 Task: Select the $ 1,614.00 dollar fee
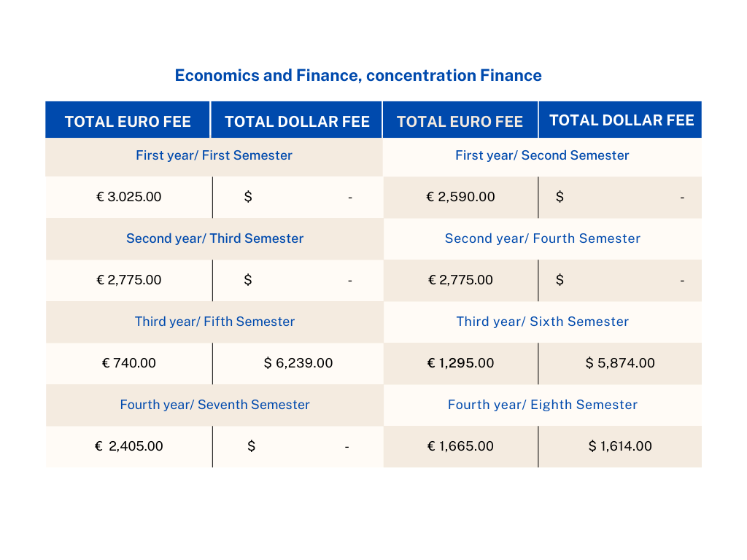(620, 446)
